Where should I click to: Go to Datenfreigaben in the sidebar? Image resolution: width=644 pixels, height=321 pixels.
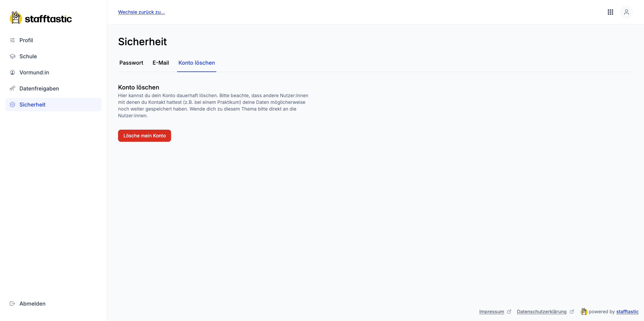point(39,88)
